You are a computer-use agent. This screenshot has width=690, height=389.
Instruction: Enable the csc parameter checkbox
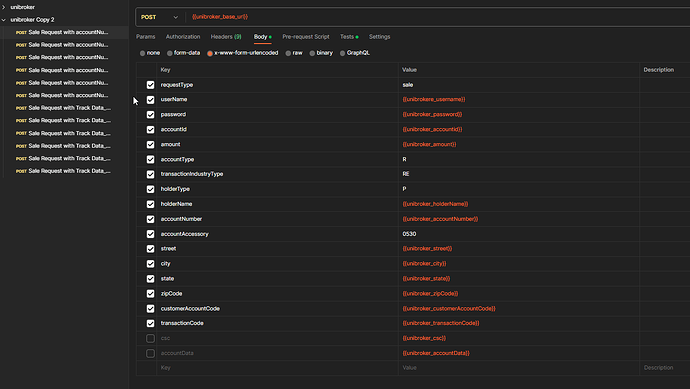click(x=150, y=338)
